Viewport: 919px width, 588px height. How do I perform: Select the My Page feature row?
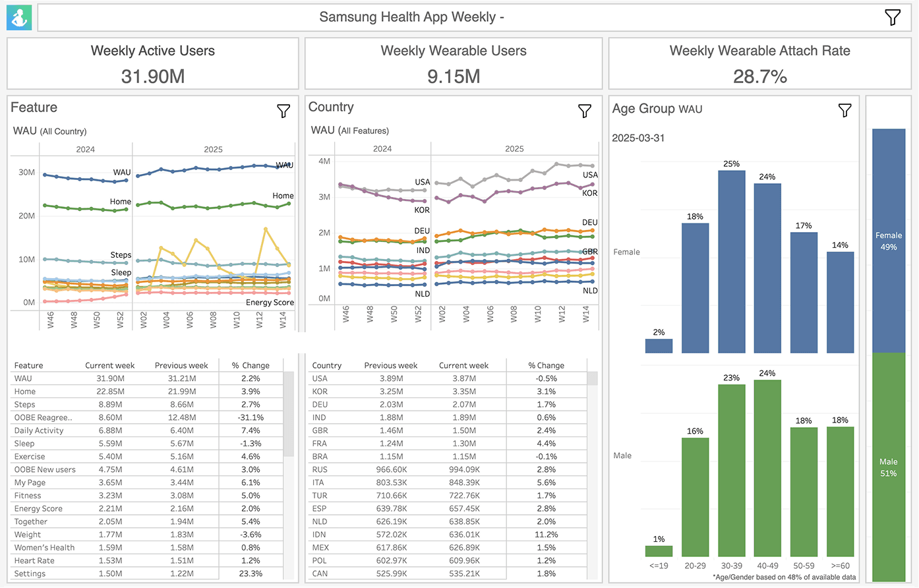pos(147,483)
